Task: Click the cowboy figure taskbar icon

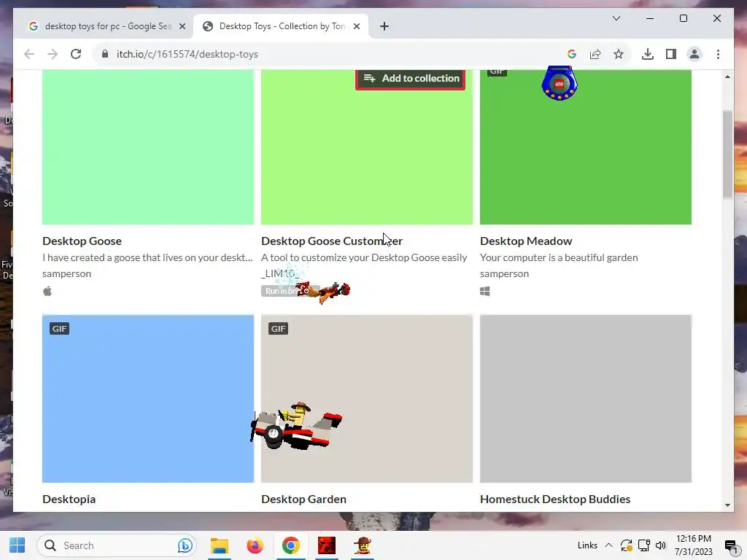Action: pos(363,545)
